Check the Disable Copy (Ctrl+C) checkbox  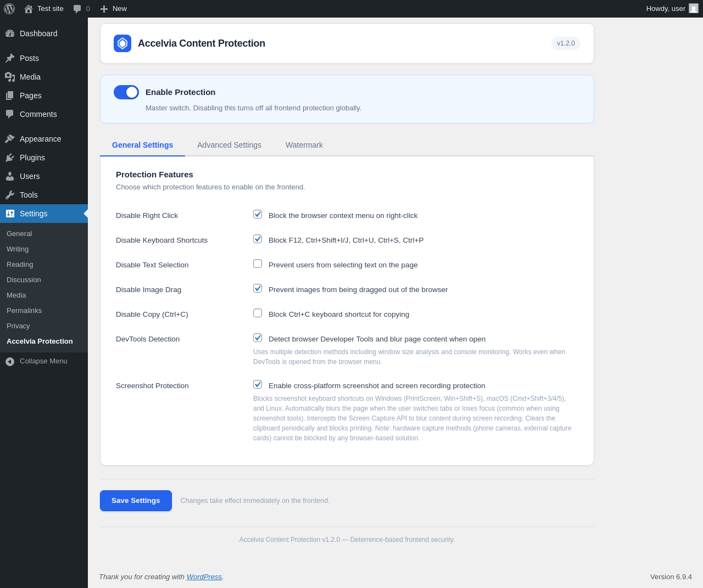pos(258,313)
